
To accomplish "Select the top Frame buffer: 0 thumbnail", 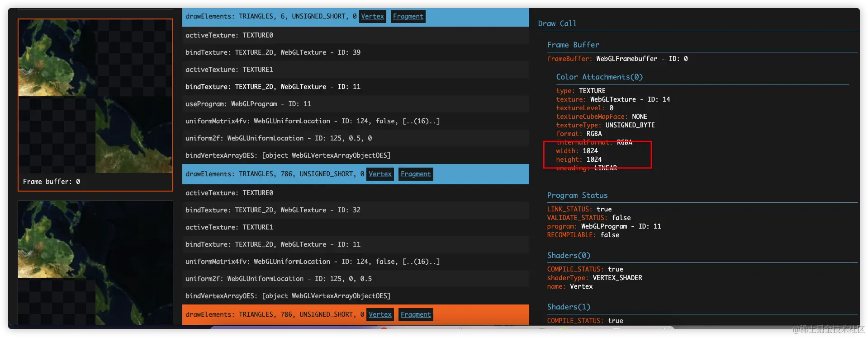I will point(95,105).
